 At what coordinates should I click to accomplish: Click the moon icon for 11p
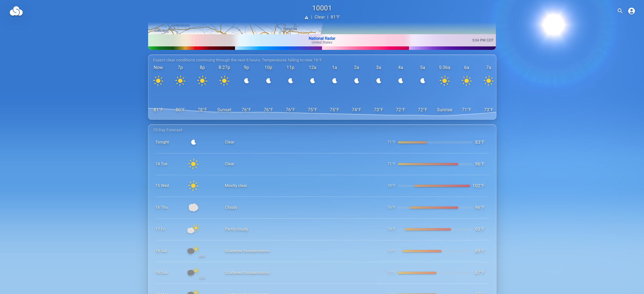pyautogui.click(x=290, y=81)
